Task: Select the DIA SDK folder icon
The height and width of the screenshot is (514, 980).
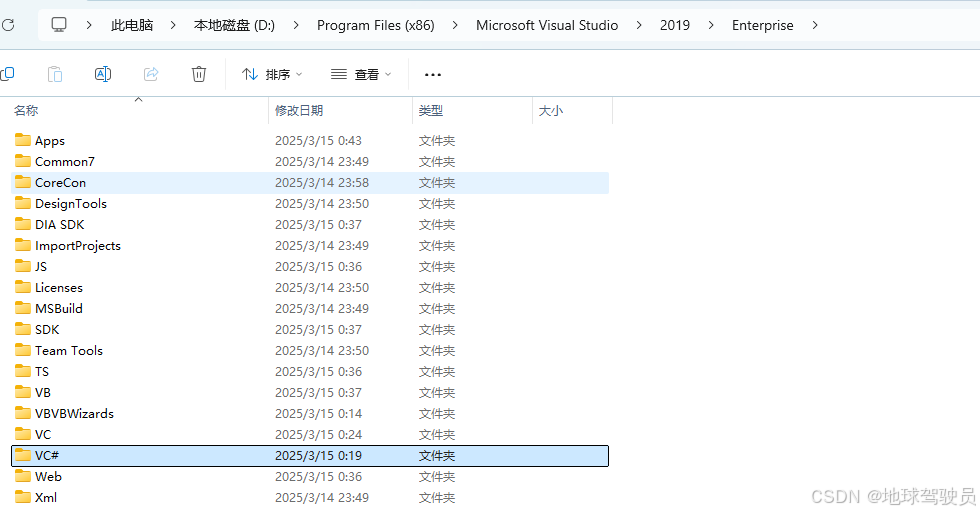Action: 23,224
